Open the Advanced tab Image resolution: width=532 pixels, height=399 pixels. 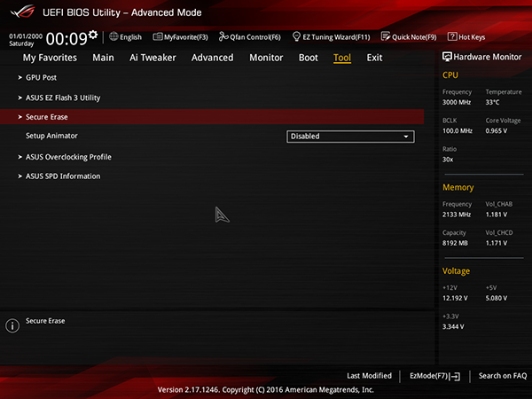pyautogui.click(x=213, y=58)
